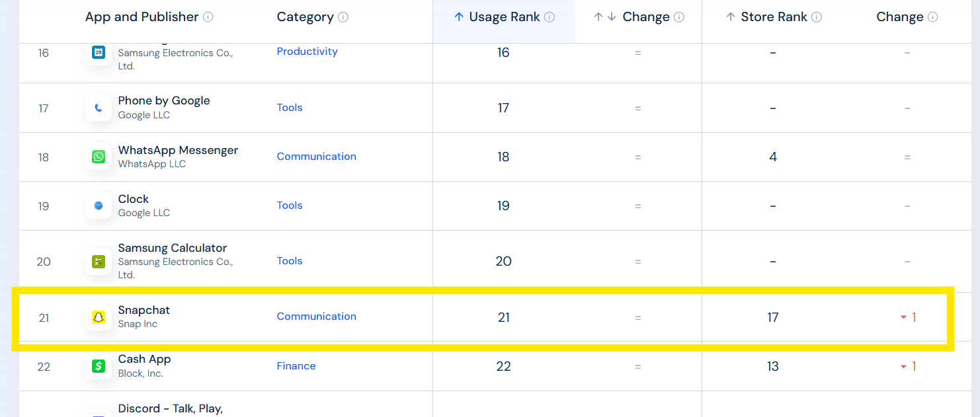Click the WhatsApp Messenger app icon
Image resolution: width=980 pixels, height=417 pixels.
(98, 157)
